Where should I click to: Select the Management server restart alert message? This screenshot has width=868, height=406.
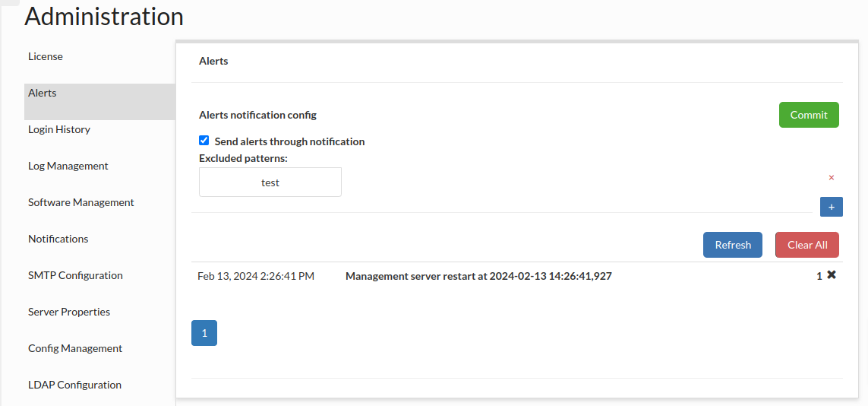[x=478, y=276]
